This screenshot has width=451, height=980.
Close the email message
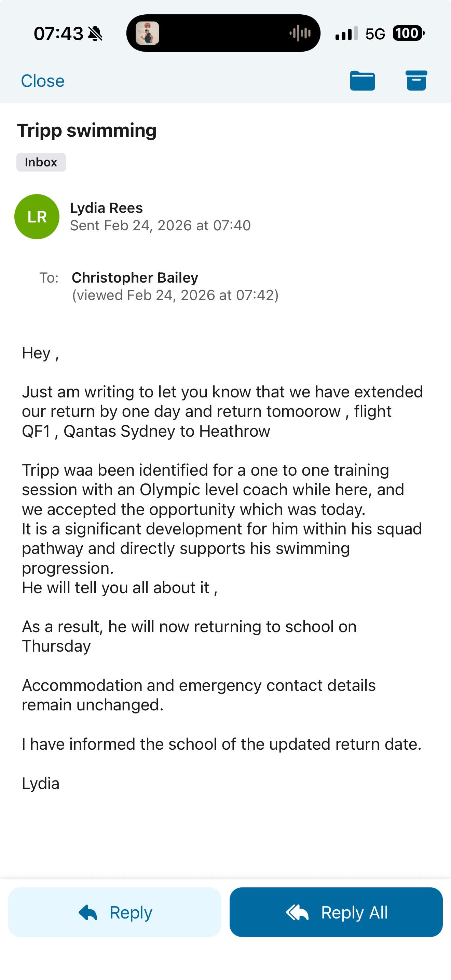pyautogui.click(x=43, y=81)
